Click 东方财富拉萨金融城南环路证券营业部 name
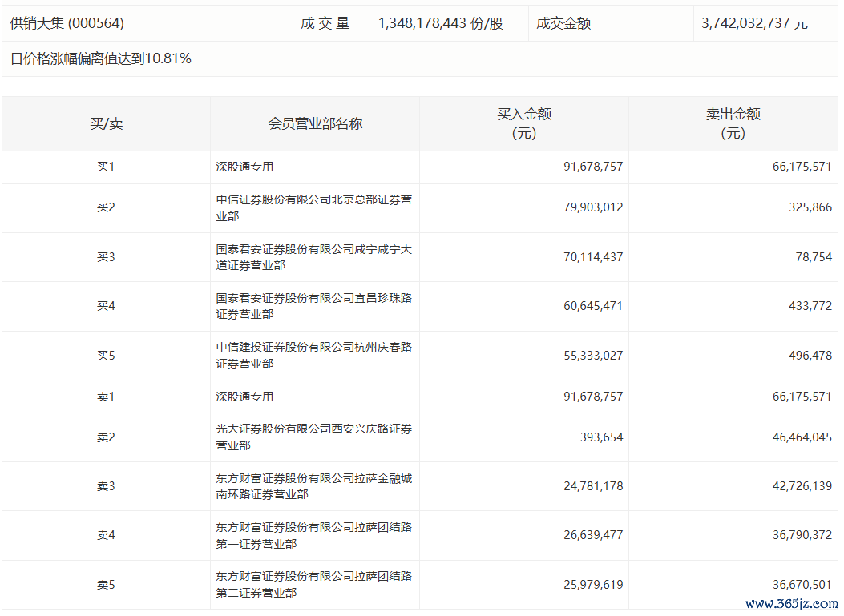This screenshot has height=616, width=844. pyautogui.click(x=314, y=486)
